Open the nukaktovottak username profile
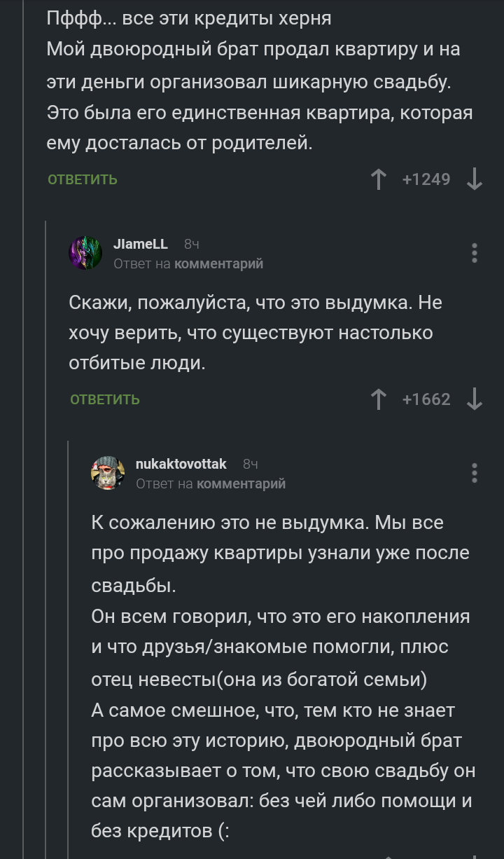The width and height of the screenshot is (504, 859). [181, 464]
